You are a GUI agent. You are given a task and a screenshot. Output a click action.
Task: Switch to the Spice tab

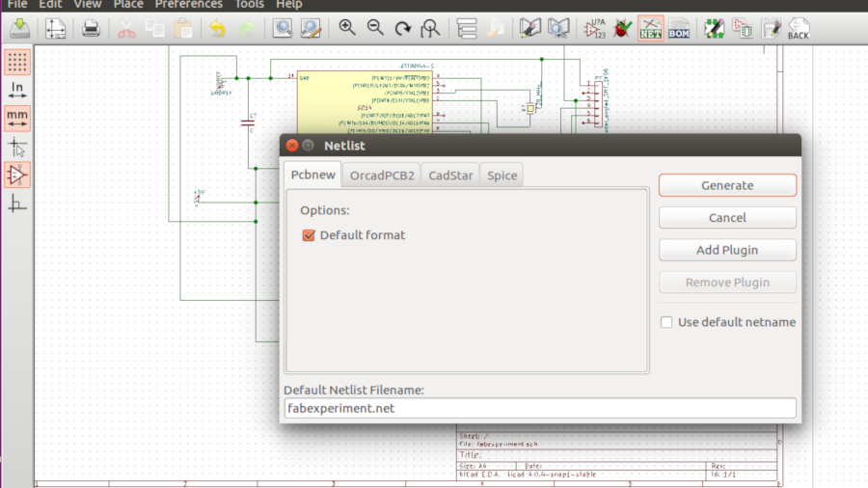502,176
